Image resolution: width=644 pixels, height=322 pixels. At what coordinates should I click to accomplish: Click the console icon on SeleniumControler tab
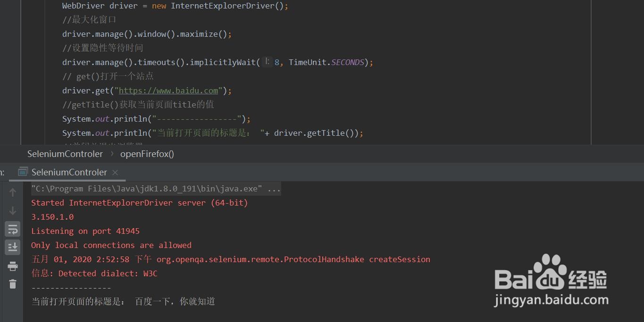(22, 172)
